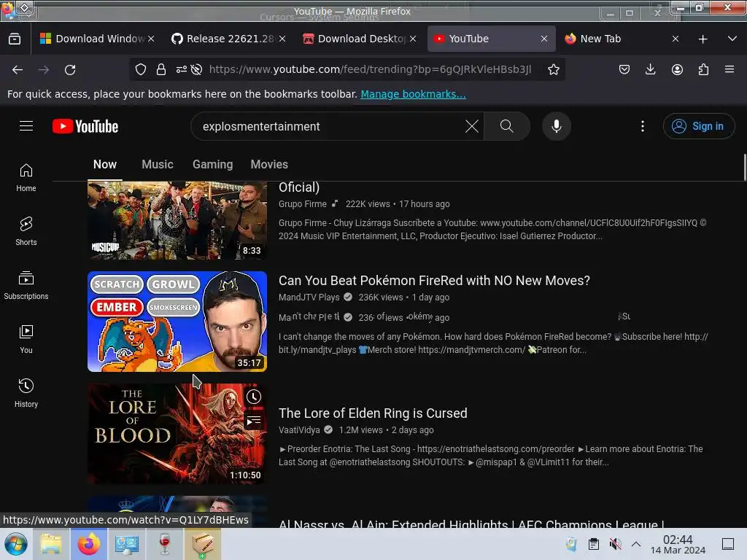Expand the list all tabs dropdown
This screenshot has height=560, width=747.
(x=732, y=39)
